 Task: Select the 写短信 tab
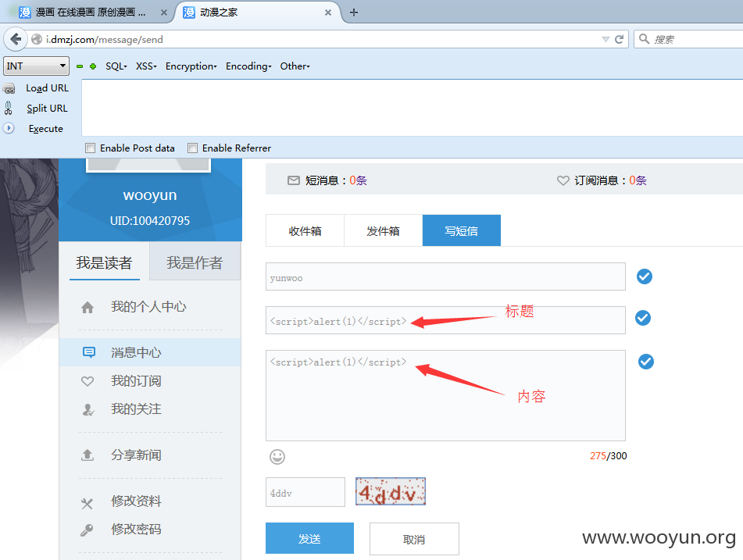pyautogui.click(x=462, y=230)
